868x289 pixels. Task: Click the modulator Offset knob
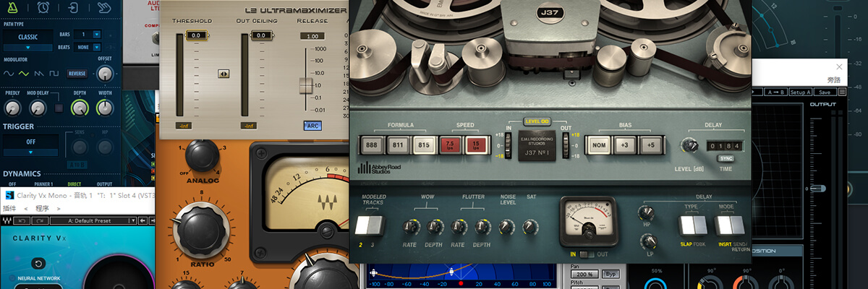106,73
